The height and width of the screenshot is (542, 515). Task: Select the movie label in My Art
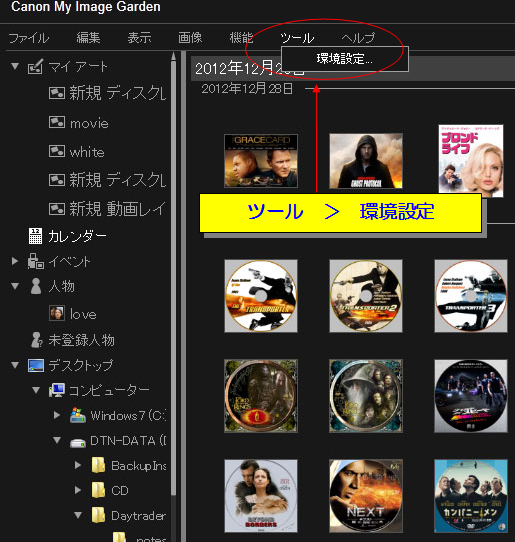[x=89, y=123]
